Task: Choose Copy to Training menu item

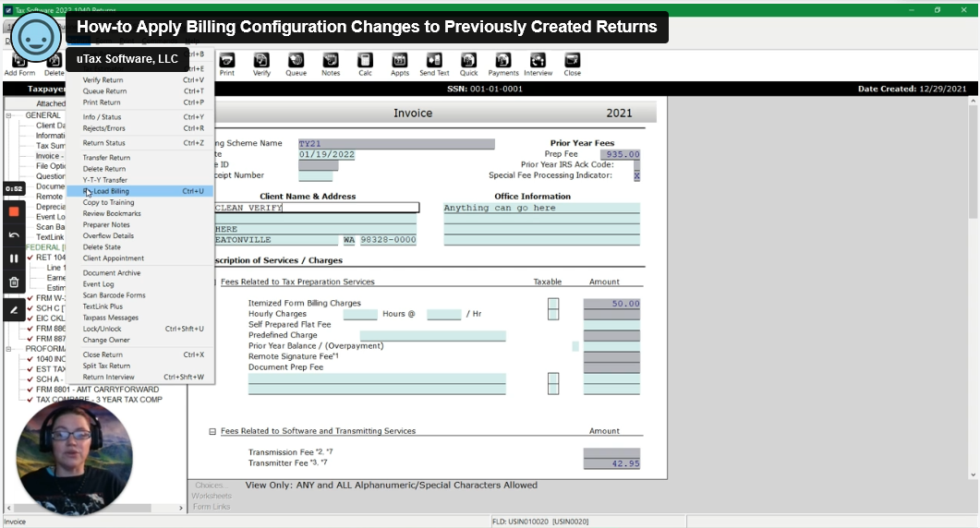Action: (x=140, y=202)
